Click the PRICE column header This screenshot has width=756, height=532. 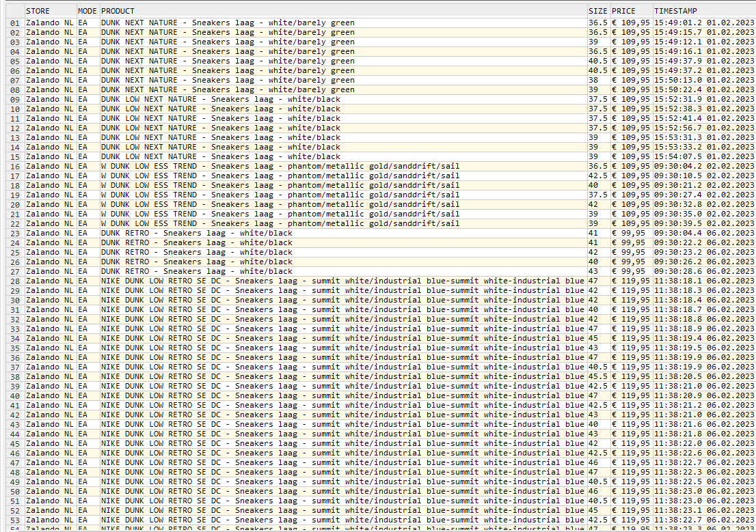(x=632, y=11)
